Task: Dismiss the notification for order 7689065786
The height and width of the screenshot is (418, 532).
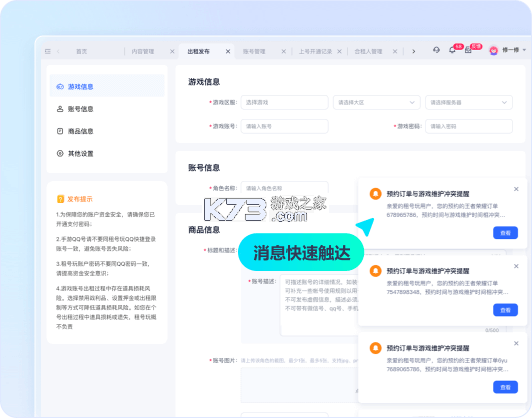Action: point(516,343)
